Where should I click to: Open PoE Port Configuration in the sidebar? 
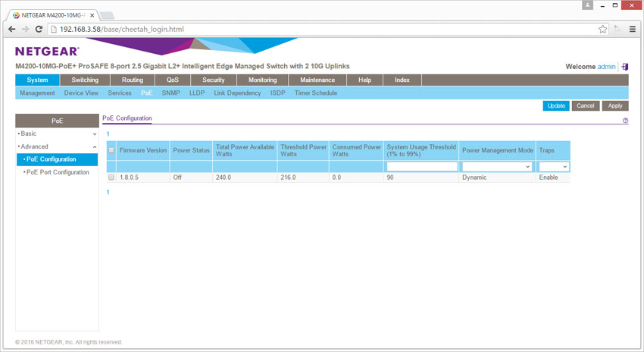[x=57, y=172]
